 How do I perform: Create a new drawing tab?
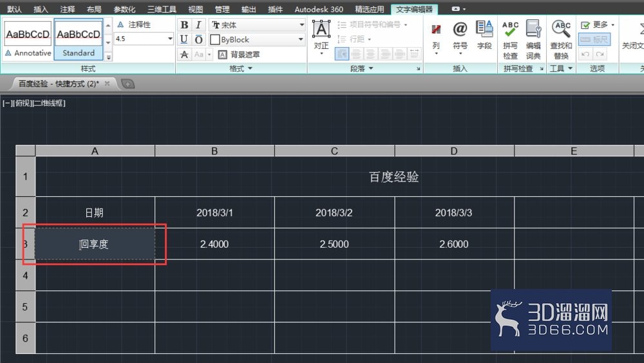tap(128, 84)
